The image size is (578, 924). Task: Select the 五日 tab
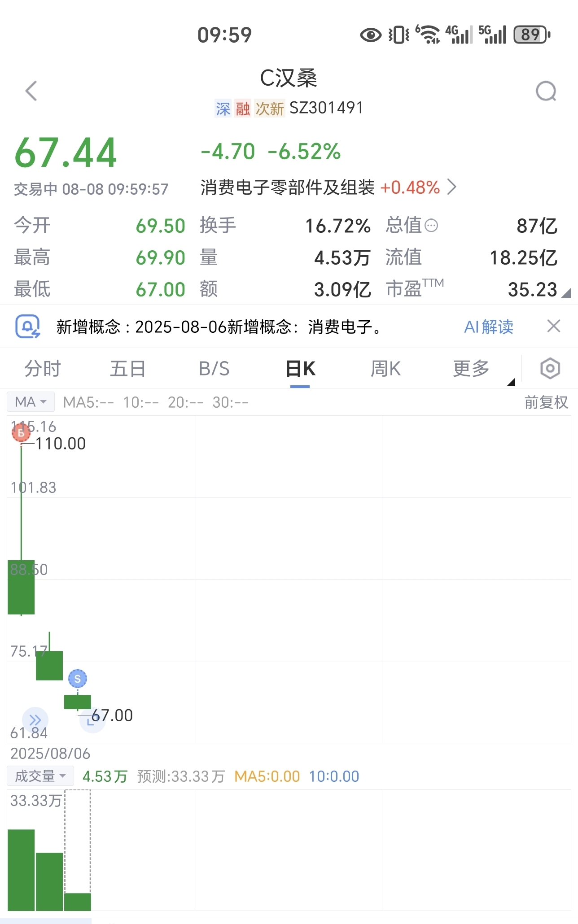pyautogui.click(x=128, y=369)
